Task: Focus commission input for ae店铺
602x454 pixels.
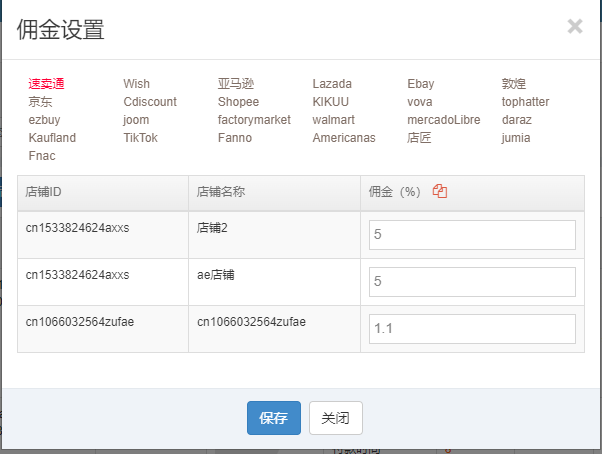Action: pos(472,282)
